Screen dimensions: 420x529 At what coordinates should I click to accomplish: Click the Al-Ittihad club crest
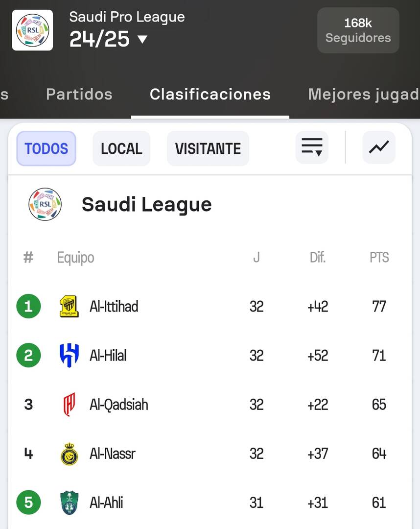[x=69, y=306]
